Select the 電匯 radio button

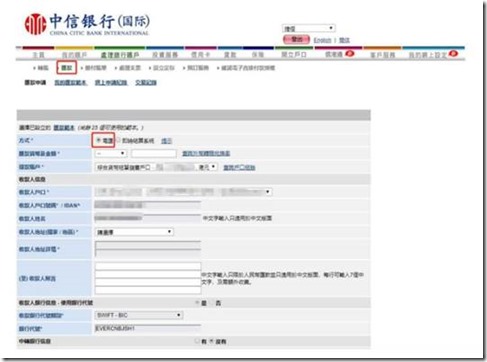click(x=98, y=140)
